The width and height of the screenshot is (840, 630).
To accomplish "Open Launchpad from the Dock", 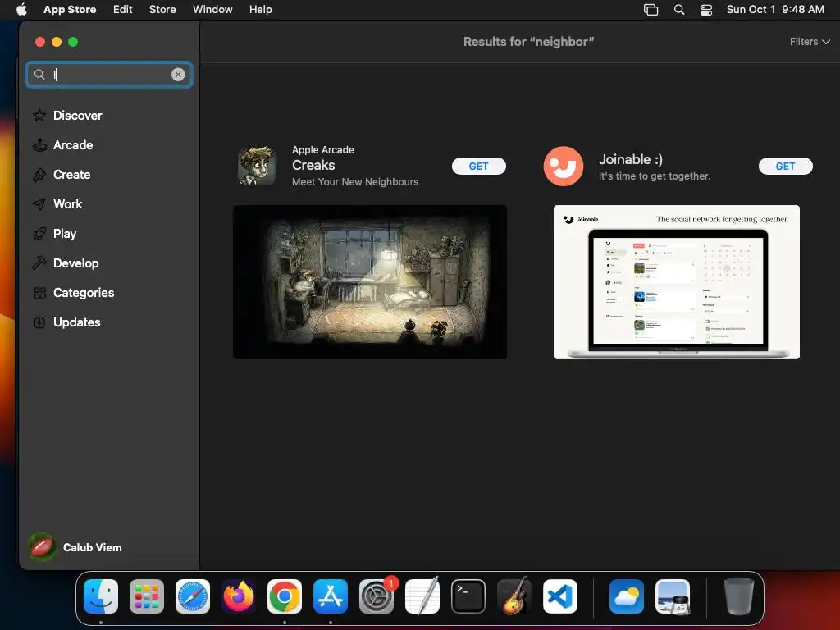I will [147, 596].
